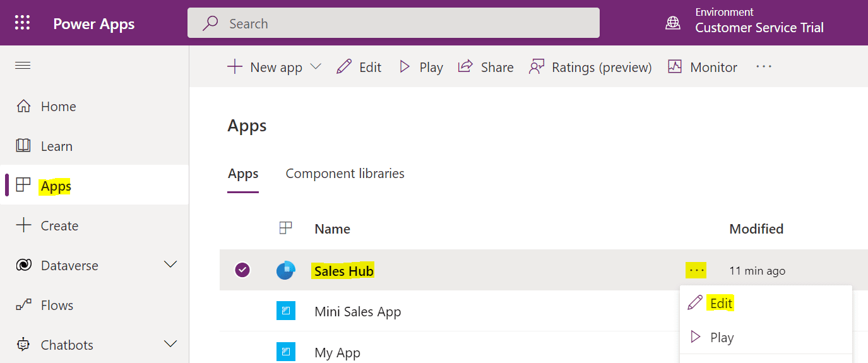Open Ratings (preview) in the toolbar
This screenshot has width=868, height=363.
[x=590, y=67]
